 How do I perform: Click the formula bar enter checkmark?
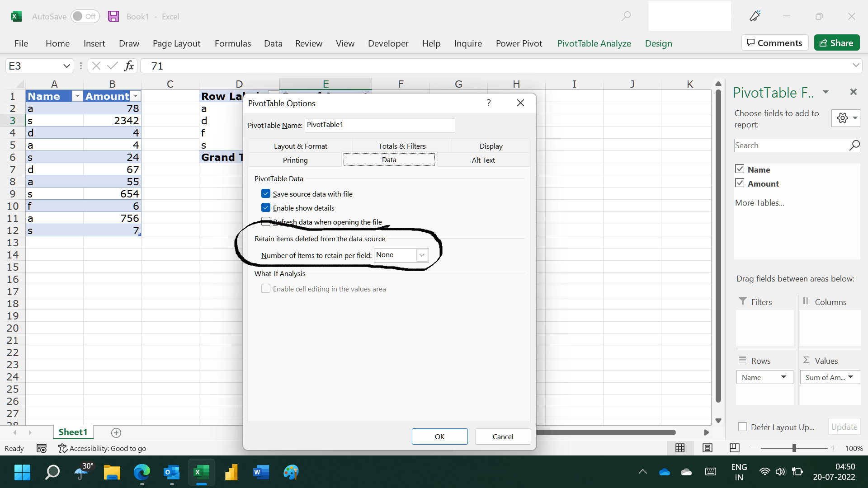[x=112, y=66]
